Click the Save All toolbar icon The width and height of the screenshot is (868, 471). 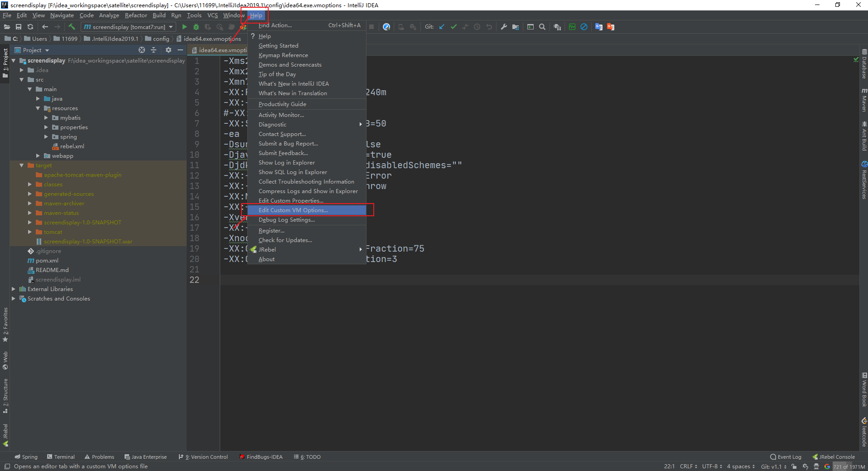click(19, 27)
